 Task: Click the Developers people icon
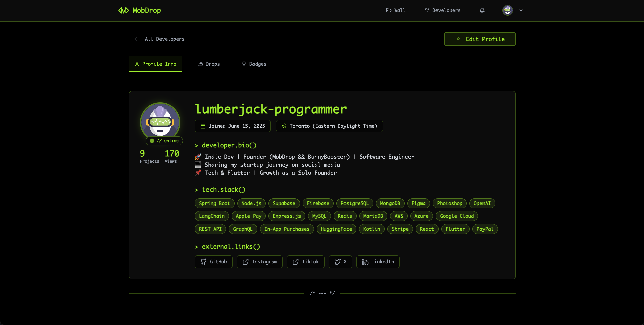[x=427, y=10]
